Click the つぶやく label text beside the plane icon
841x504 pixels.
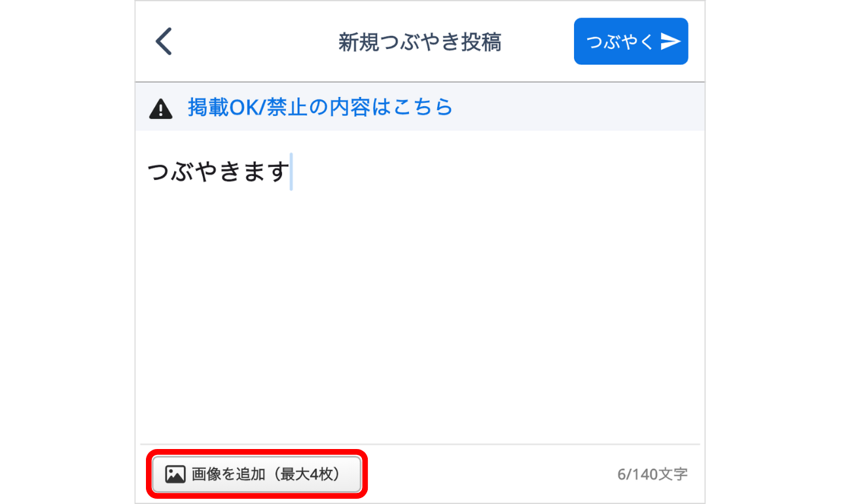pos(620,42)
